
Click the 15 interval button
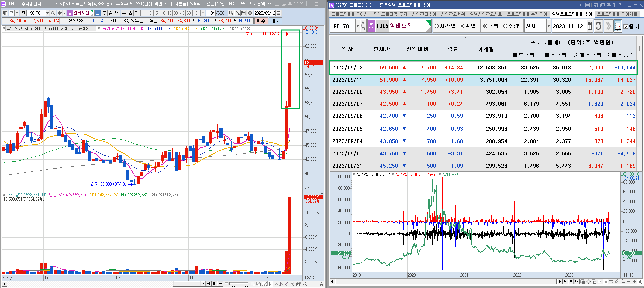pyautogui.click(x=169, y=13)
